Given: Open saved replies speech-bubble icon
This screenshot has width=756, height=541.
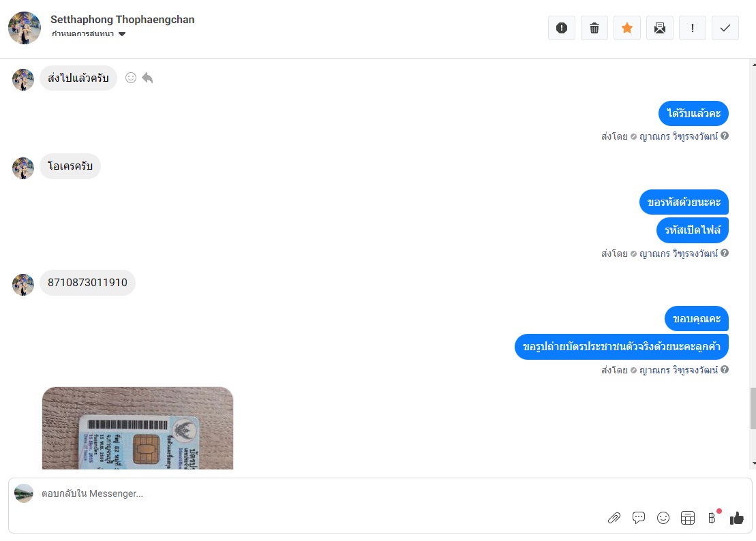Looking at the screenshot, I should click(x=638, y=518).
